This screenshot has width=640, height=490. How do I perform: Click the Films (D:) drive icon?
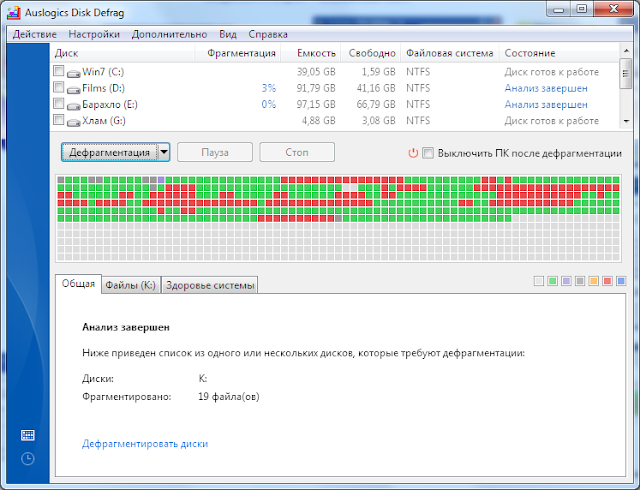pyautogui.click(x=73, y=90)
